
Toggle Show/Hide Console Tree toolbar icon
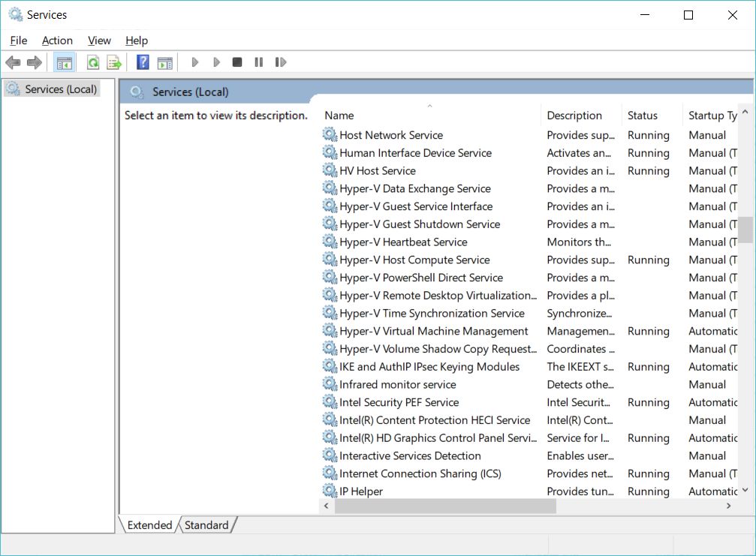[x=64, y=62]
